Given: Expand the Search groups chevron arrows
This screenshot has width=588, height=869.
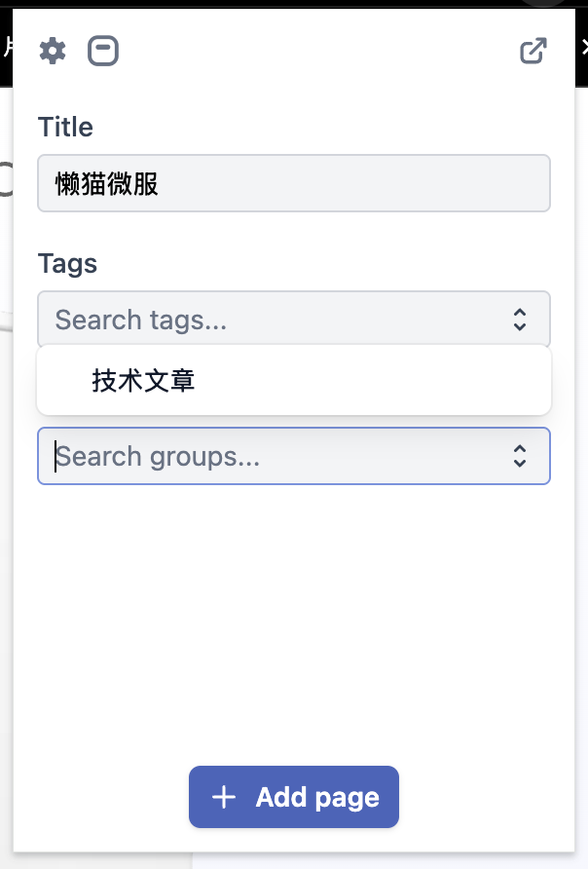Looking at the screenshot, I should click(x=519, y=456).
